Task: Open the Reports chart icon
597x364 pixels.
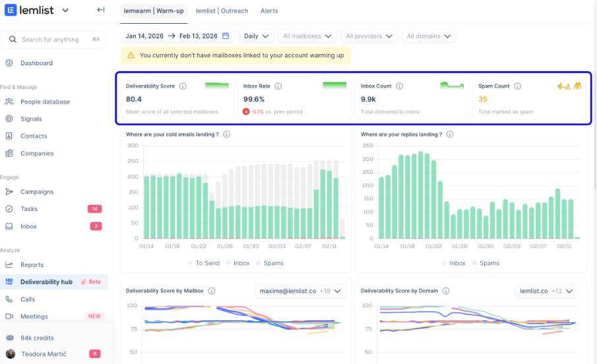Action: 9,264
